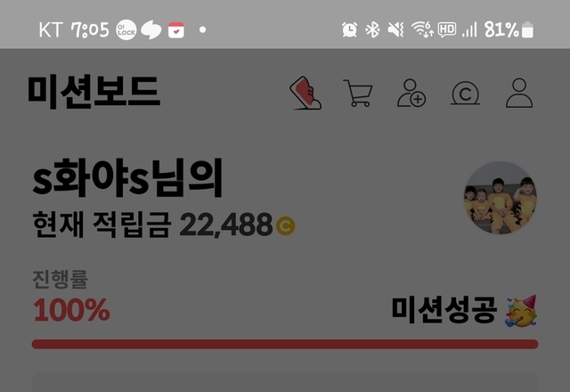Tap the alarm clock status icon
The width and height of the screenshot is (570, 392).
pyautogui.click(x=350, y=29)
